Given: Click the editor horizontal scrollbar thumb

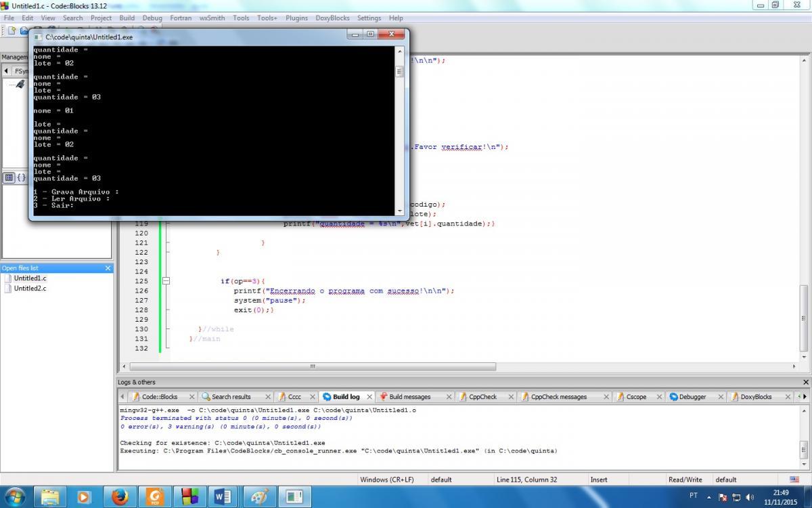Looking at the screenshot, I should (x=312, y=366).
